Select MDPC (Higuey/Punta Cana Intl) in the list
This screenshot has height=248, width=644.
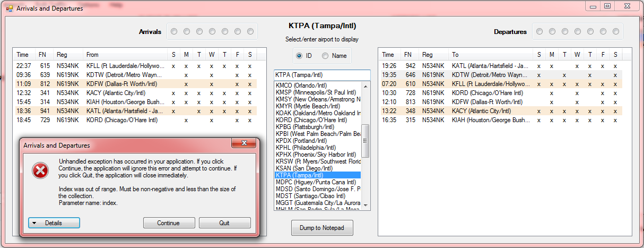[x=318, y=182]
